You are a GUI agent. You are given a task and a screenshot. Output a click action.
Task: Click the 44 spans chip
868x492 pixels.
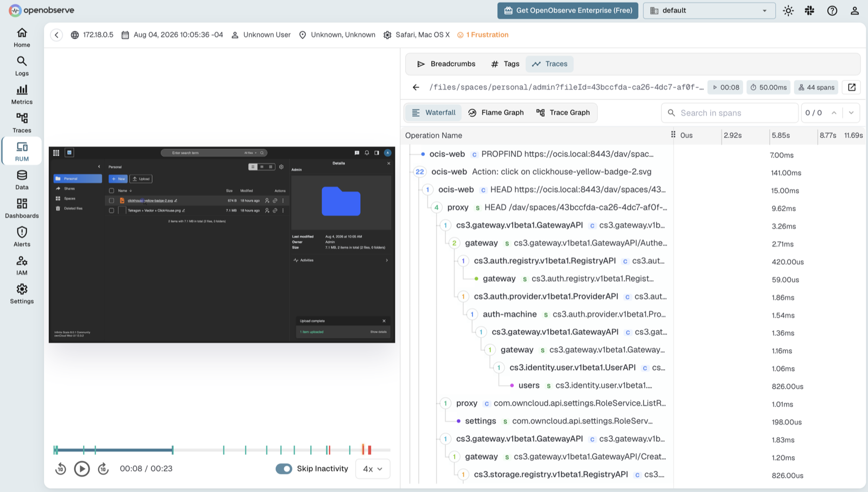click(816, 87)
